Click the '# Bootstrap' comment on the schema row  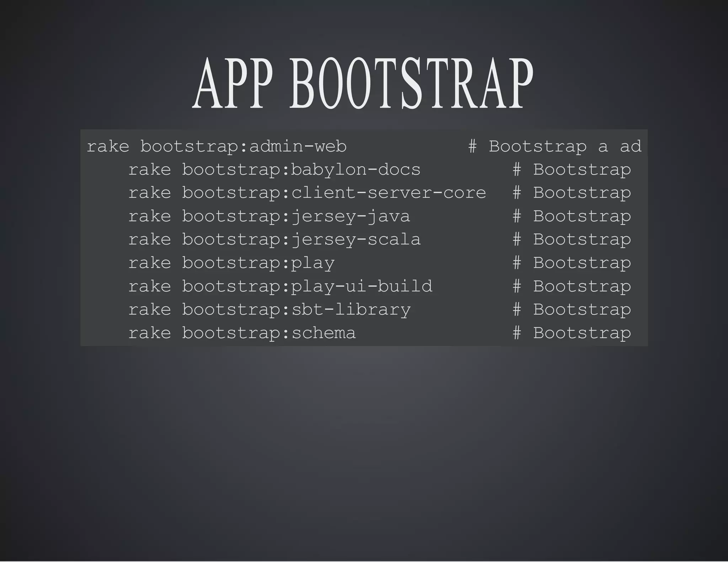point(572,333)
